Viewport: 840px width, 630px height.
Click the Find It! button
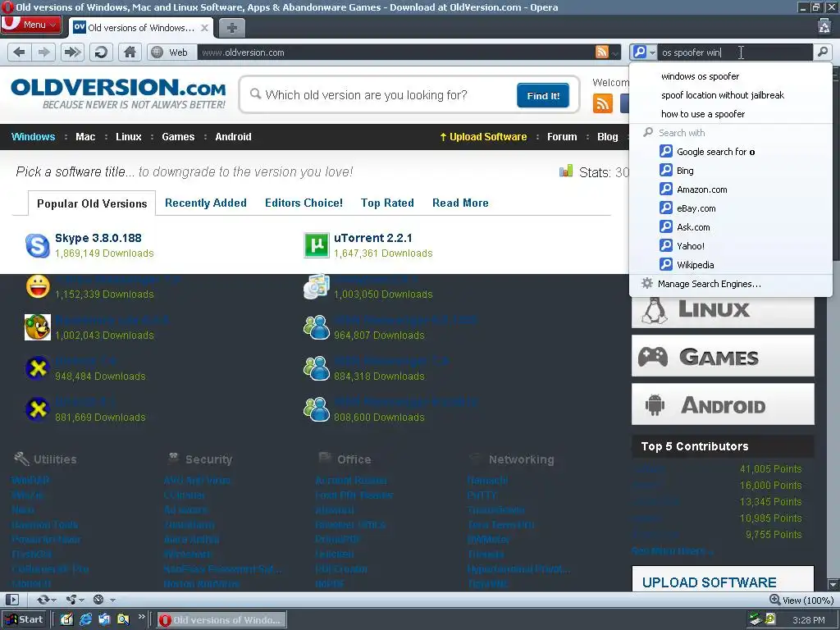pyautogui.click(x=543, y=95)
